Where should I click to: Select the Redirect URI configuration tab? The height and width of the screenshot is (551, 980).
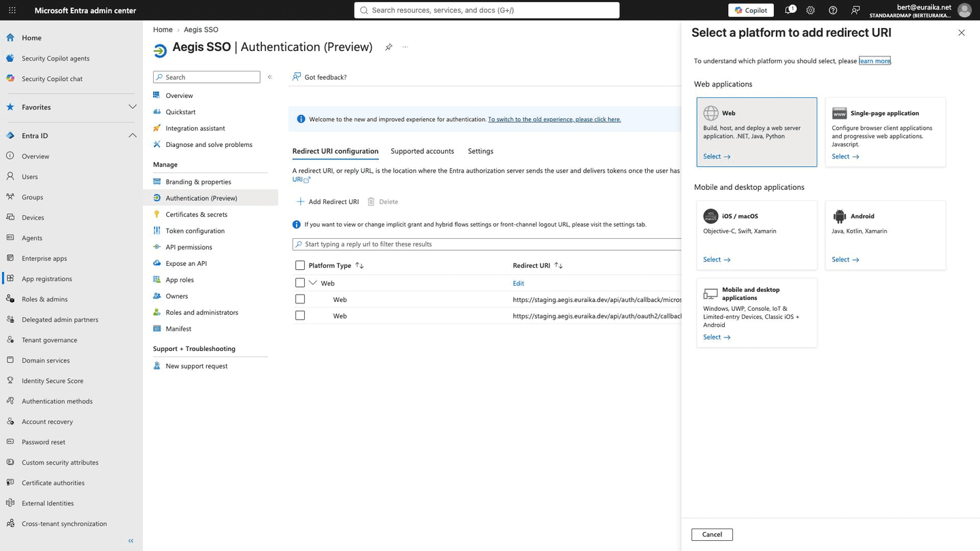(x=336, y=151)
